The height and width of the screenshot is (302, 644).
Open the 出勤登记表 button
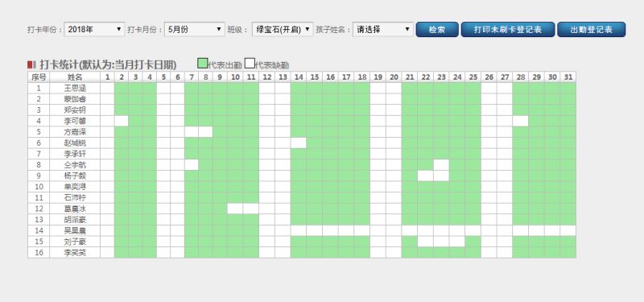click(x=592, y=30)
